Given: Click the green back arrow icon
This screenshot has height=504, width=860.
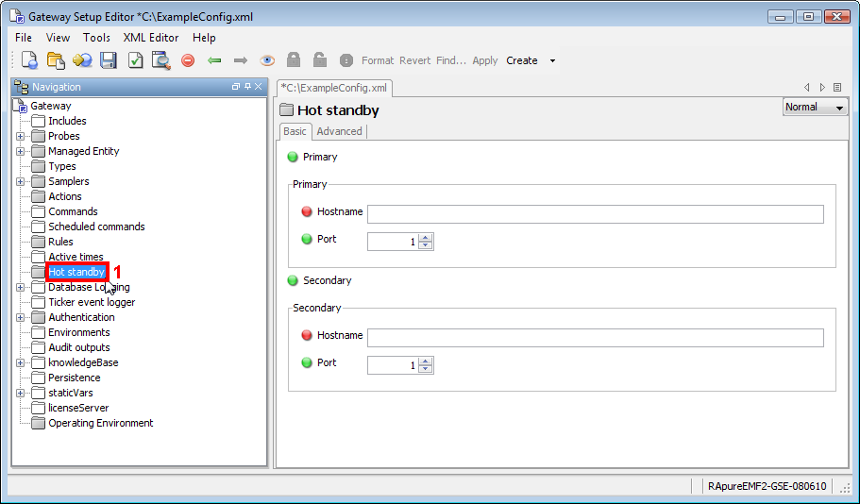Looking at the screenshot, I should pos(214,60).
